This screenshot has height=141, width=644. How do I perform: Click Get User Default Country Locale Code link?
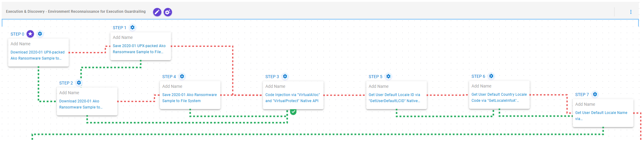click(499, 97)
